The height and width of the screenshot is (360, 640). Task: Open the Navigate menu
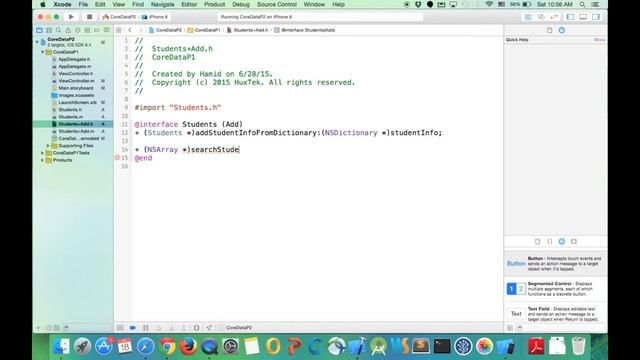point(162,4)
